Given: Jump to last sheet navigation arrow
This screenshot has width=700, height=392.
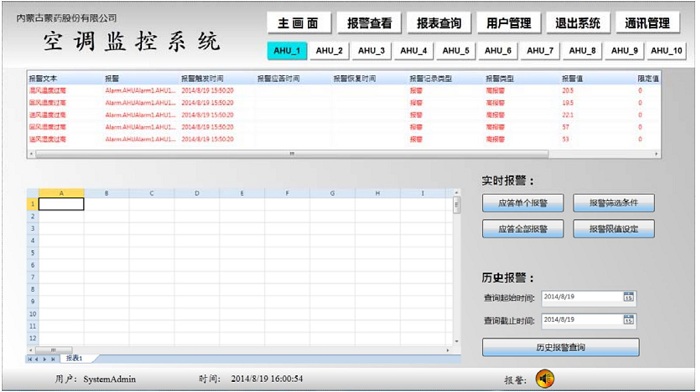Looking at the screenshot, I should [x=53, y=359].
